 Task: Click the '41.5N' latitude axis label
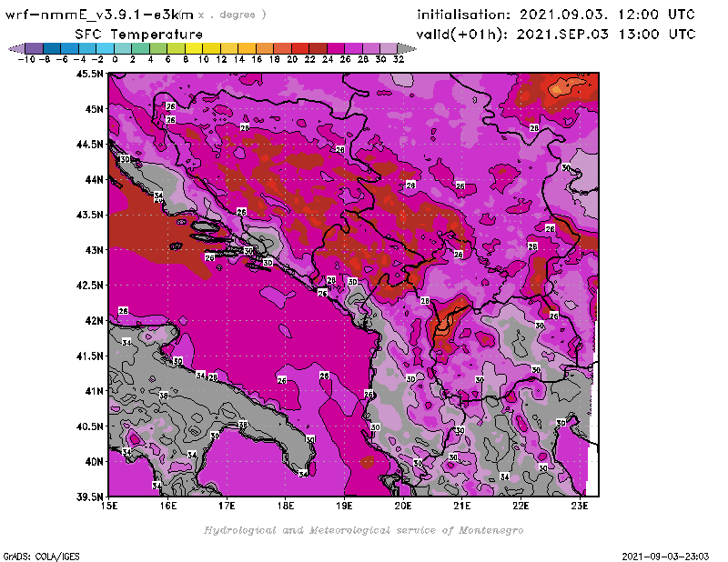(x=89, y=356)
